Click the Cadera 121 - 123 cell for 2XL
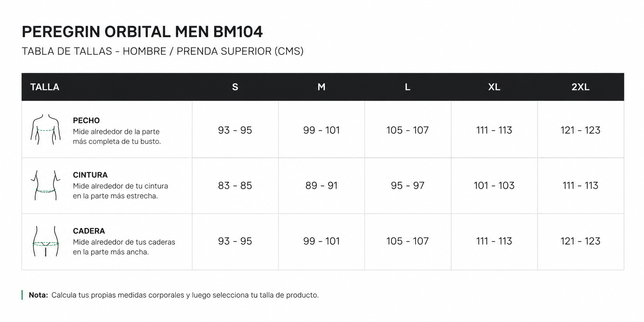644x322 pixels. point(580,241)
